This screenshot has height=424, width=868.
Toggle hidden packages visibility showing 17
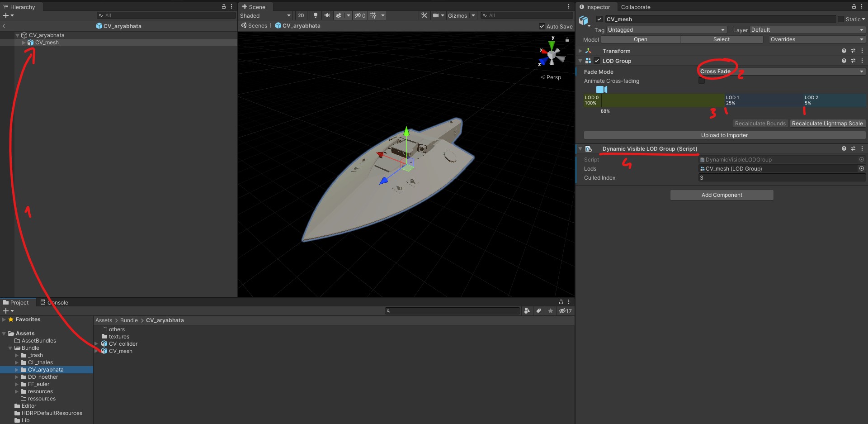point(565,311)
